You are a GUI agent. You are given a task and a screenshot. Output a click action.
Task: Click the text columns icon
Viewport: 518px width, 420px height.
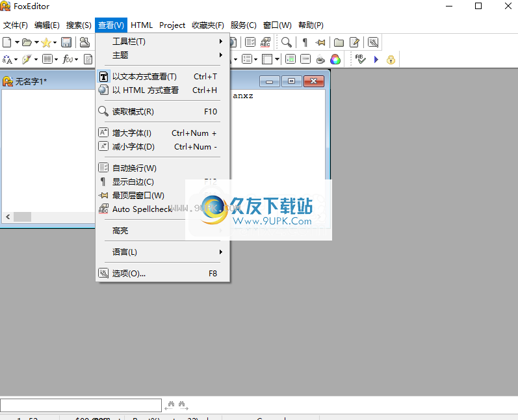(x=48, y=59)
